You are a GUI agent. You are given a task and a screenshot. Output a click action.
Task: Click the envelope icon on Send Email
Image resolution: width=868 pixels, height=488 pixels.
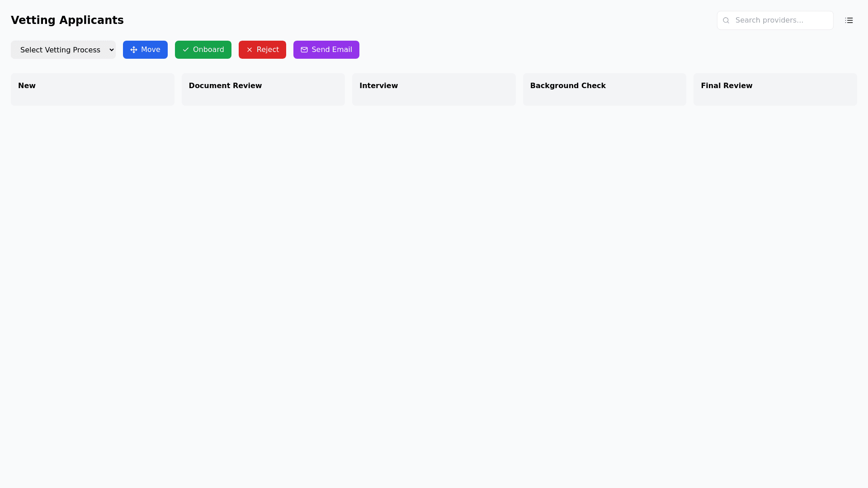tap(304, 50)
